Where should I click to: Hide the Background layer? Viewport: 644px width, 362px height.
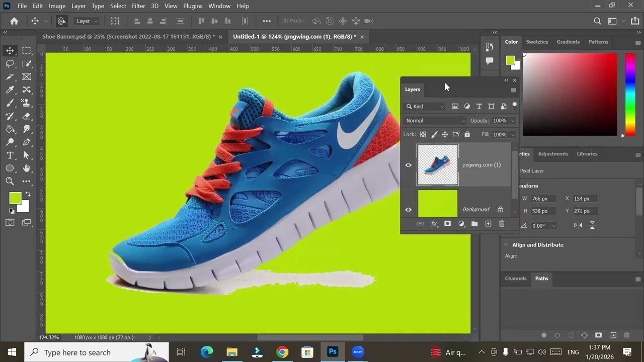point(409,210)
